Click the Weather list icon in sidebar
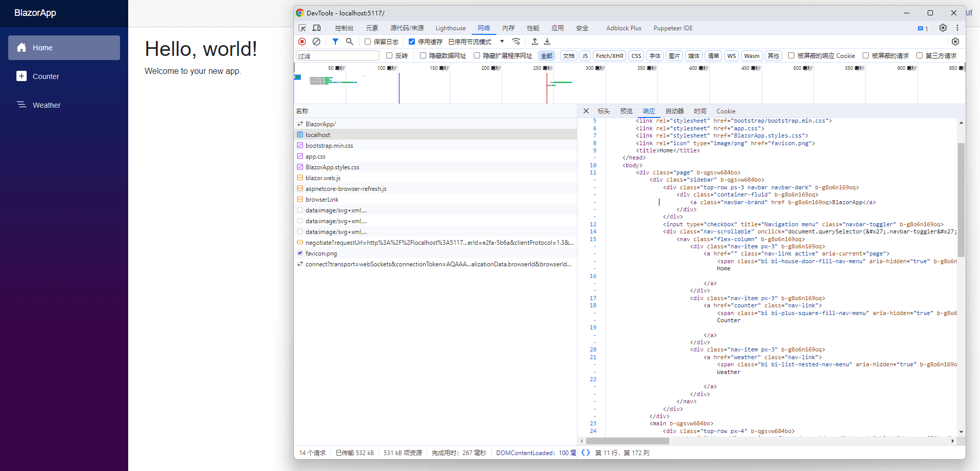Image resolution: width=980 pixels, height=471 pixels. 22,105
